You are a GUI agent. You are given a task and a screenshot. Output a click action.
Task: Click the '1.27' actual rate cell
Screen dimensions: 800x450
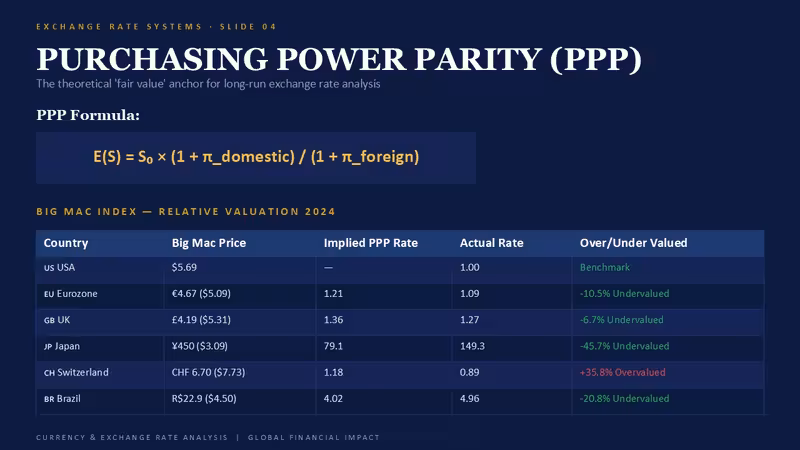(469, 320)
